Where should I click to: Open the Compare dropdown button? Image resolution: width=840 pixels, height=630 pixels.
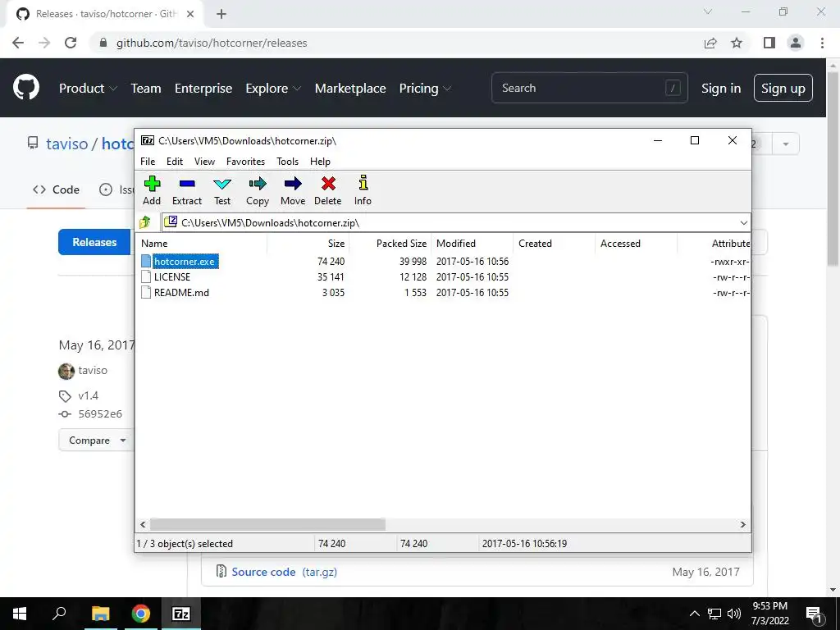point(96,441)
